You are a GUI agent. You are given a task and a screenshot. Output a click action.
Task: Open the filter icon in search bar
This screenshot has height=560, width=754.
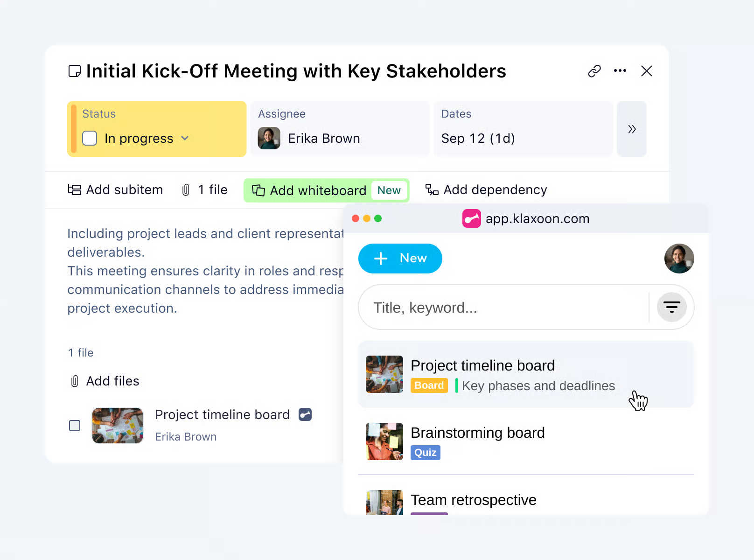pos(671,307)
